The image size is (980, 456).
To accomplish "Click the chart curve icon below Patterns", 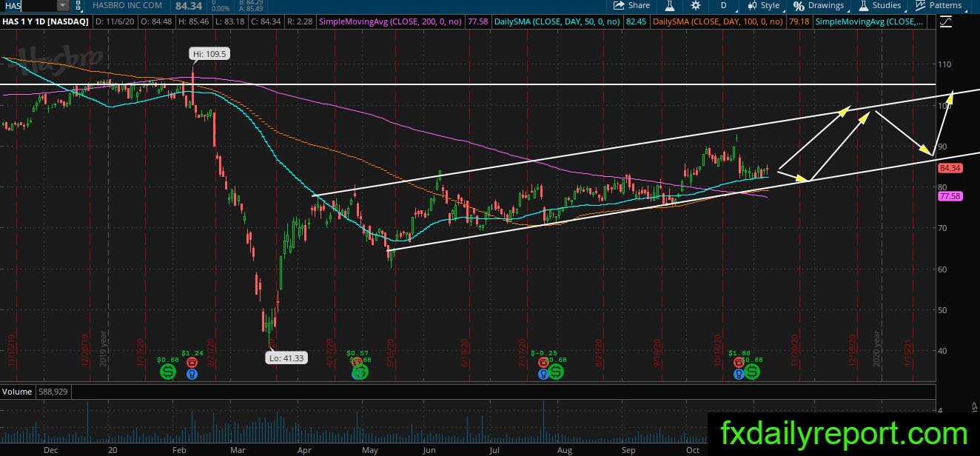I will [x=945, y=22].
